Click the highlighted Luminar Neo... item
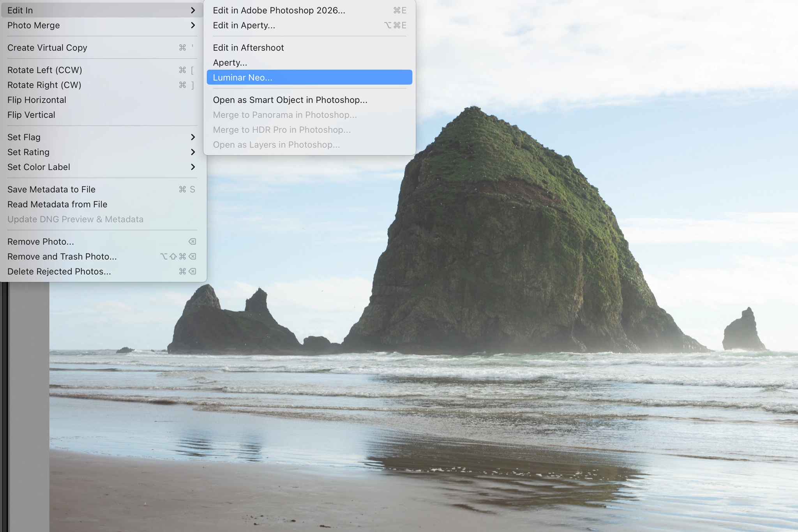 click(309, 78)
